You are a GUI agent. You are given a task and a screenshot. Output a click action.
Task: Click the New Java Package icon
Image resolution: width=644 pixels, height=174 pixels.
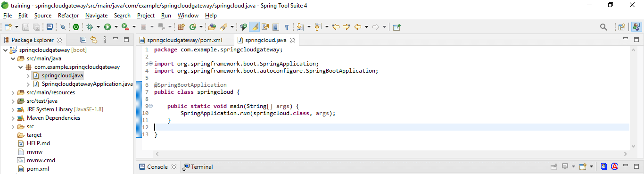pyautogui.click(x=181, y=27)
